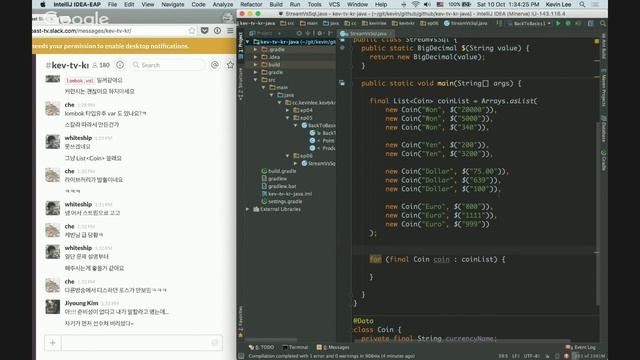Toggle the Favorites side tool window
The image size is (640, 360).
click(x=240, y=322)
